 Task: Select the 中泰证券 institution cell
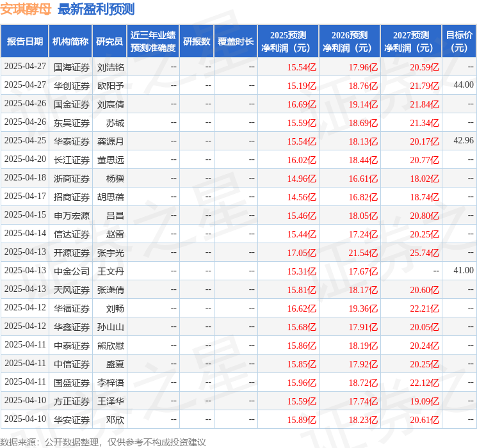pyautogui.click(x=72, y=346)
